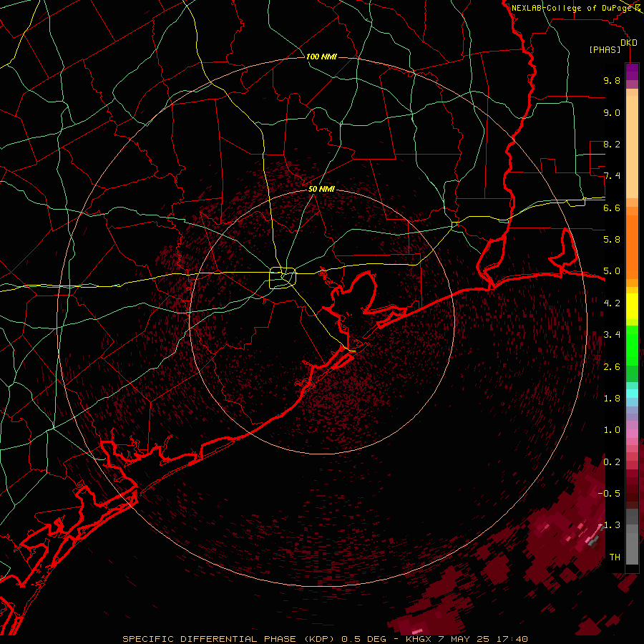Pick the pale peach color scale segment
Screen dimensions: 644x644
point(632,148)
